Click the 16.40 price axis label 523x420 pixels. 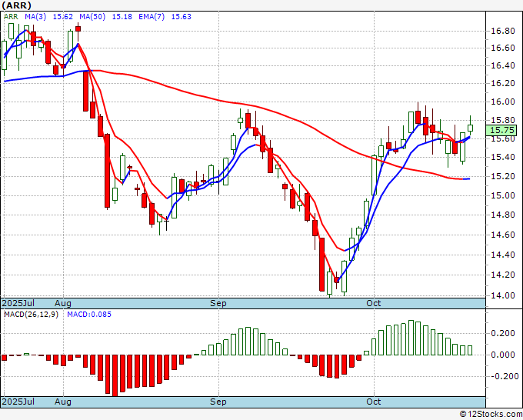[503, 65]
